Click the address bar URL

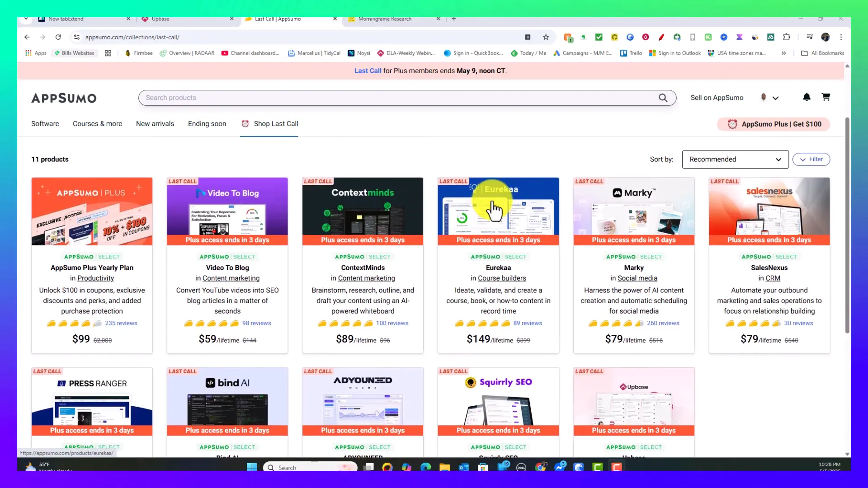[x=132, y=37]
